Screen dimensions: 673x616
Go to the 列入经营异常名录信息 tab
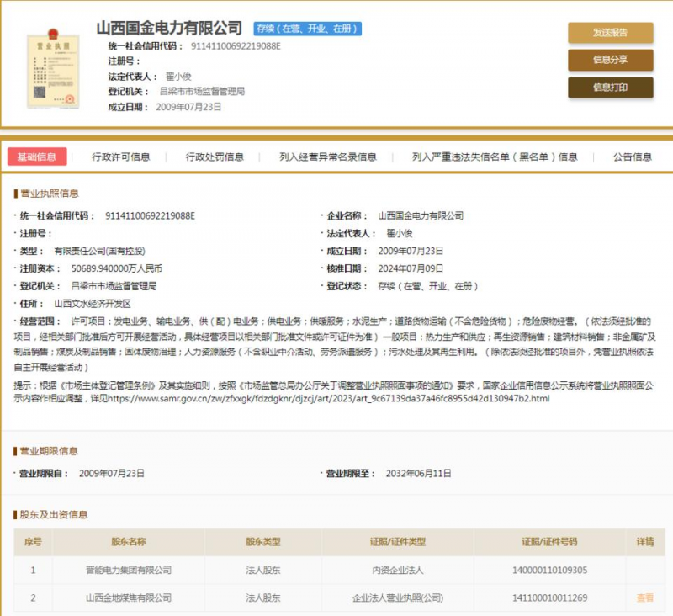tap(328, 157)
